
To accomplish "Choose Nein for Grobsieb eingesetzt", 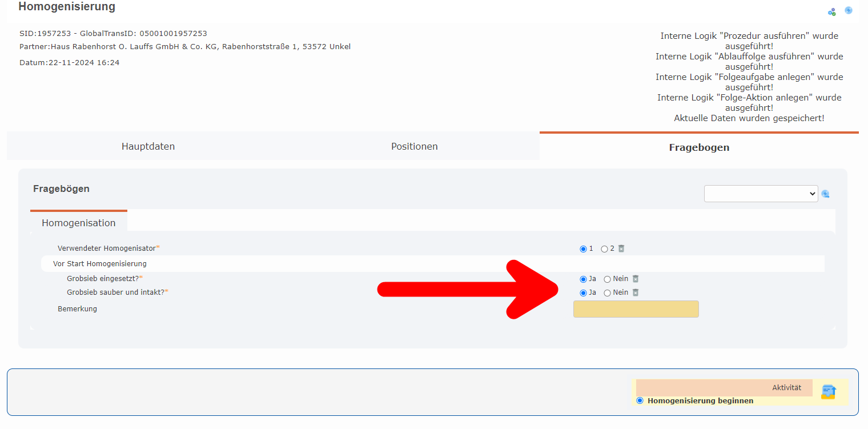I will point(607,279).
